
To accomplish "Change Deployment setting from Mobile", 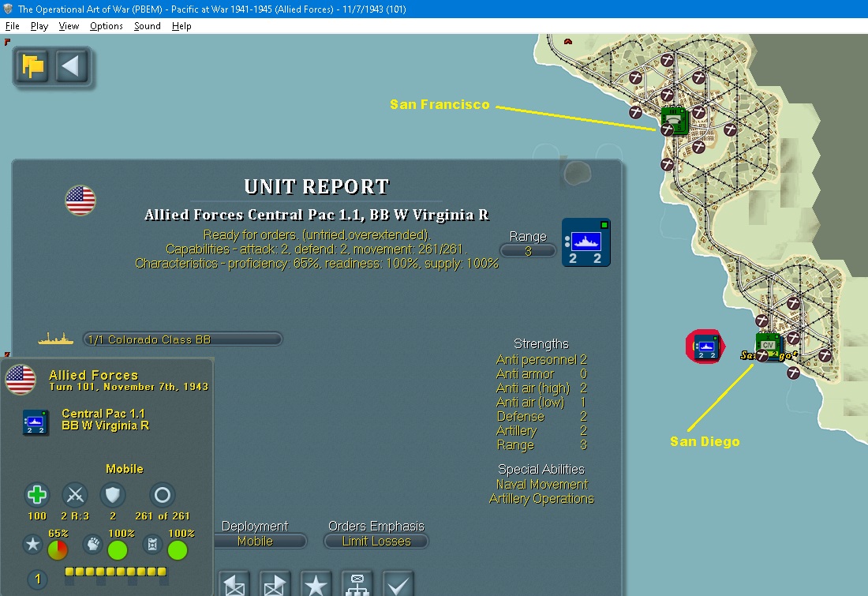I will click(255, 542).
